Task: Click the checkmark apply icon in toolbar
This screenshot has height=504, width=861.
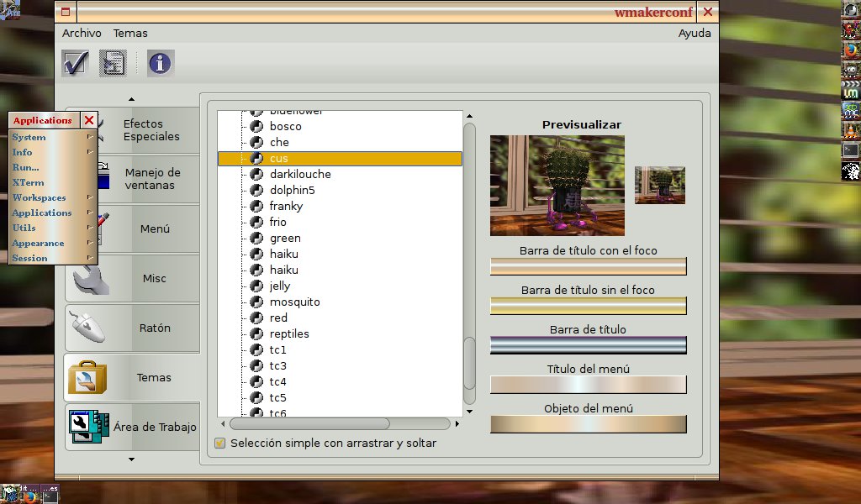Action: pyautogui.click(x=75, y=62)
